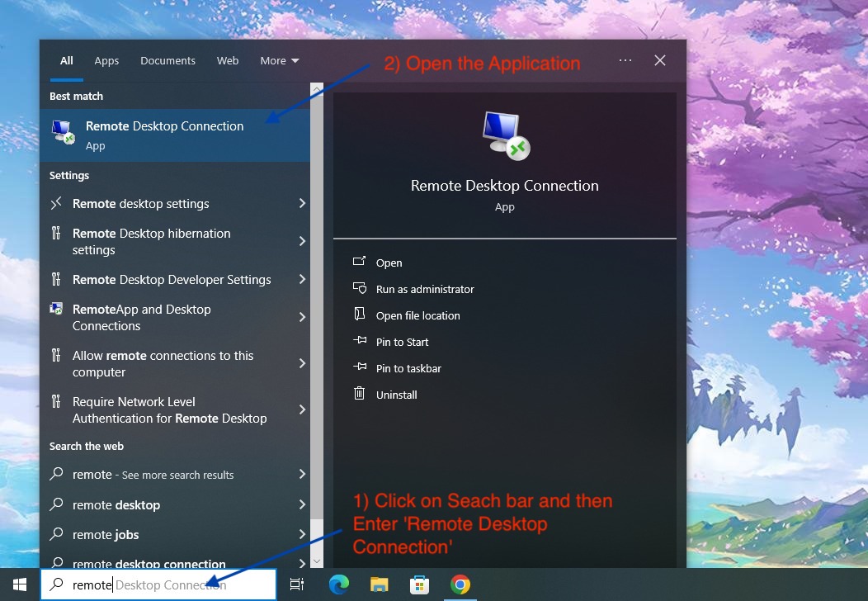Image resolution: width=868 pixels, height=601 pixels.
Task: Expand the Remote desktop settings chevron
Action: (x=302, y=203)
